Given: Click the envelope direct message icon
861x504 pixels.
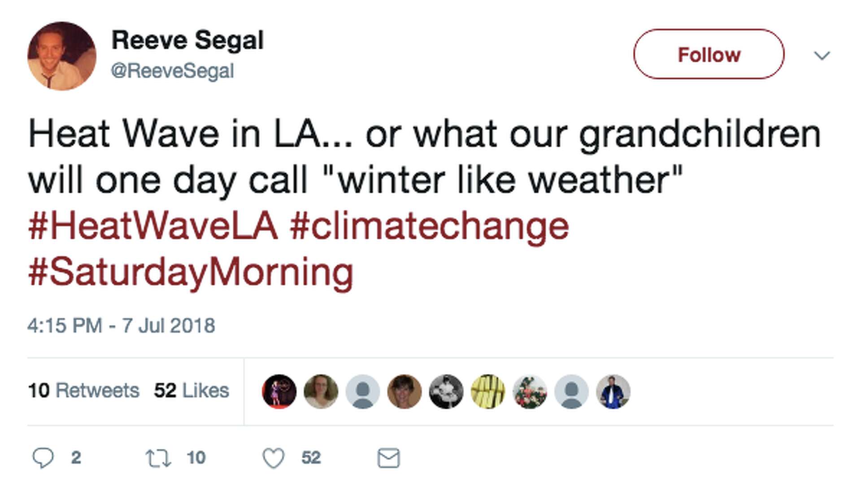Looking at the screenshot, I should tap(388, 458).
